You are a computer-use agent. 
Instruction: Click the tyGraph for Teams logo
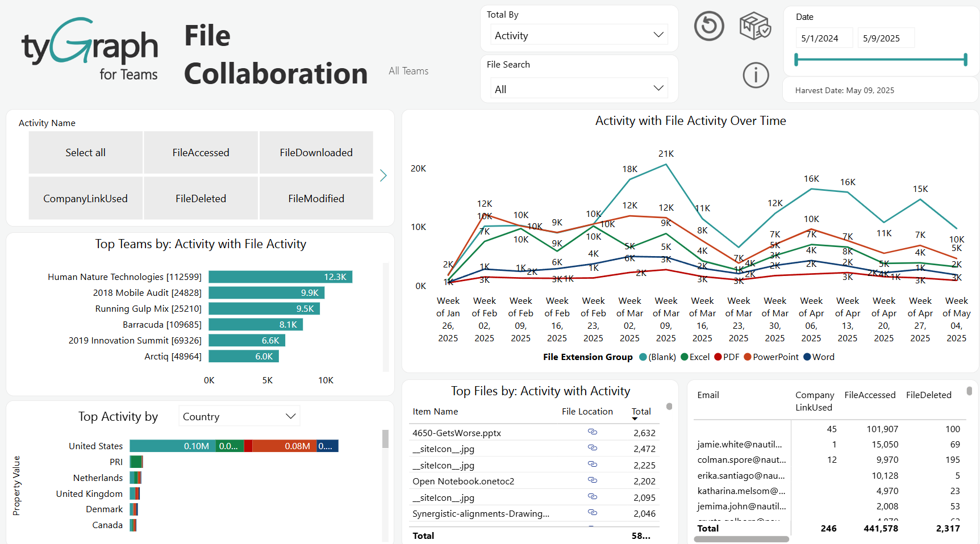coord(89,49)
